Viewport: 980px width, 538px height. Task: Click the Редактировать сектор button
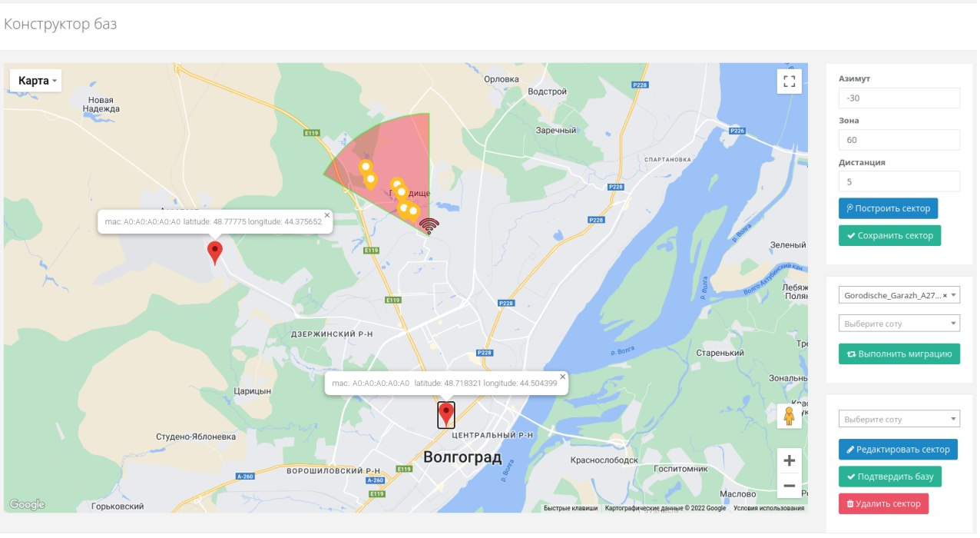(x=898, y=450)
